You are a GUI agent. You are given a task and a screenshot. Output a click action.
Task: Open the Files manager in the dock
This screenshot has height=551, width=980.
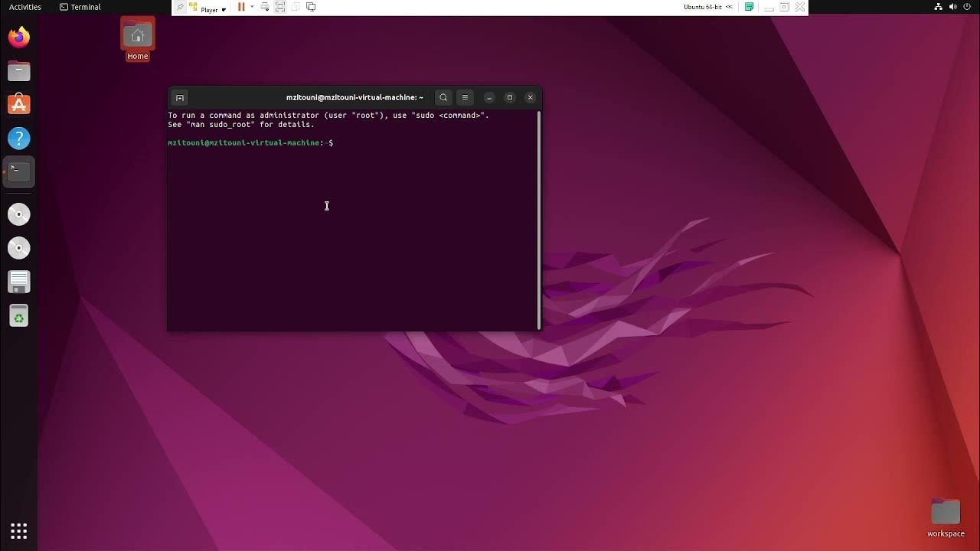19,71
